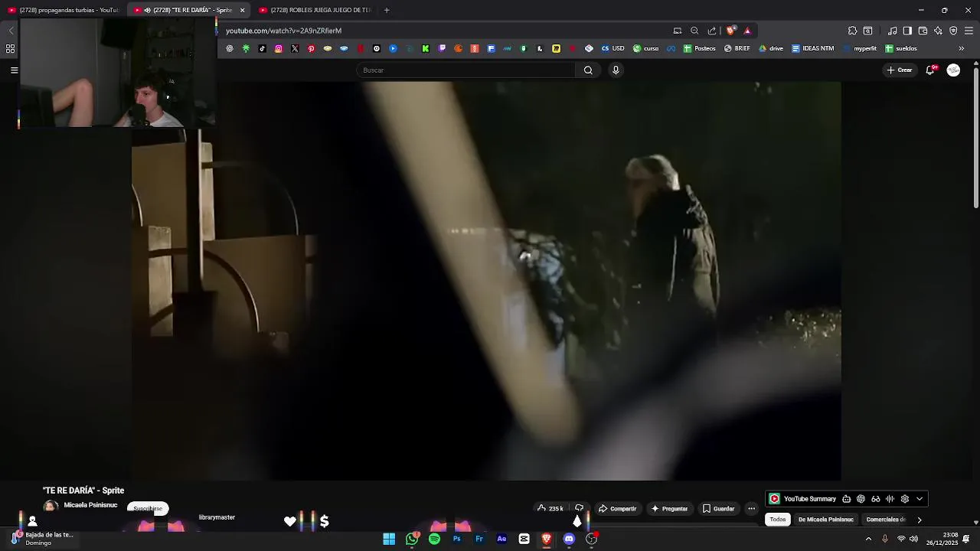The height and width of the screenshot is (551, 980).
Task: Open the Kick bookmark icon
Action: tap(426, 48)
